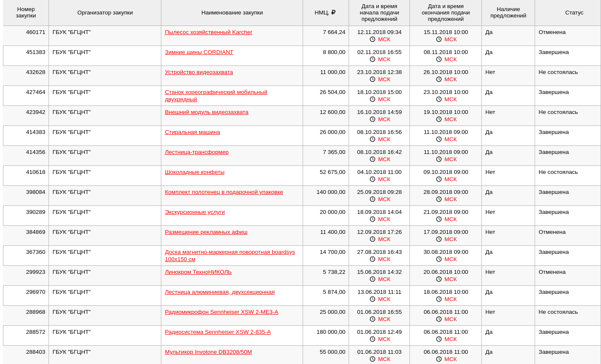The width and height of the screenshot is (601, 364).
Task: Click the Номер закупки column header
Action: [x=26, y=13]
